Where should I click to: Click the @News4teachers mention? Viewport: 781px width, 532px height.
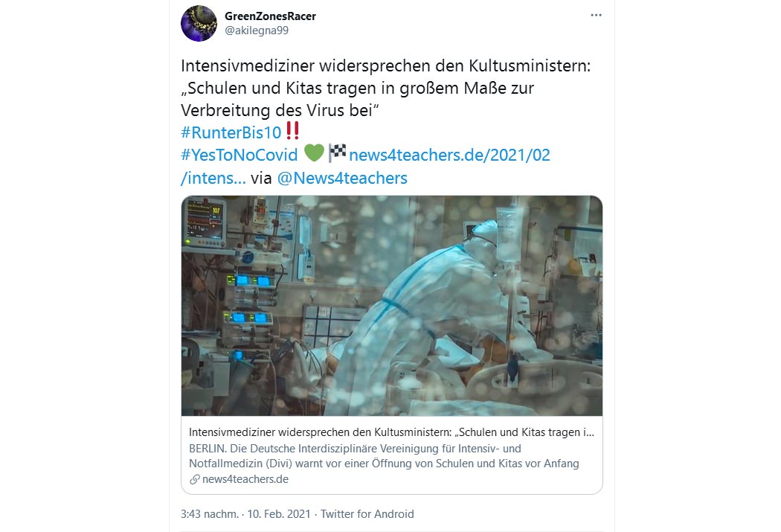342,178
